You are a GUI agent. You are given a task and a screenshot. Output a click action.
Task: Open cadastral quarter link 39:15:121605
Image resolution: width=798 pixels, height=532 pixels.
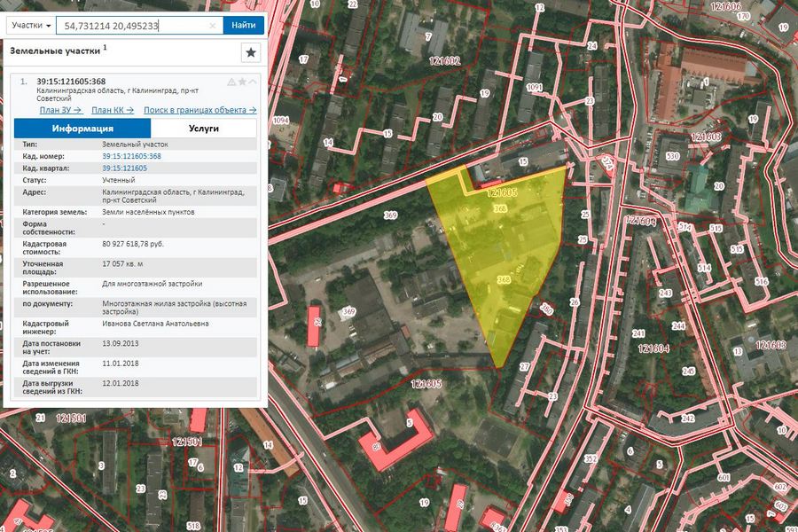click(124, 168)
